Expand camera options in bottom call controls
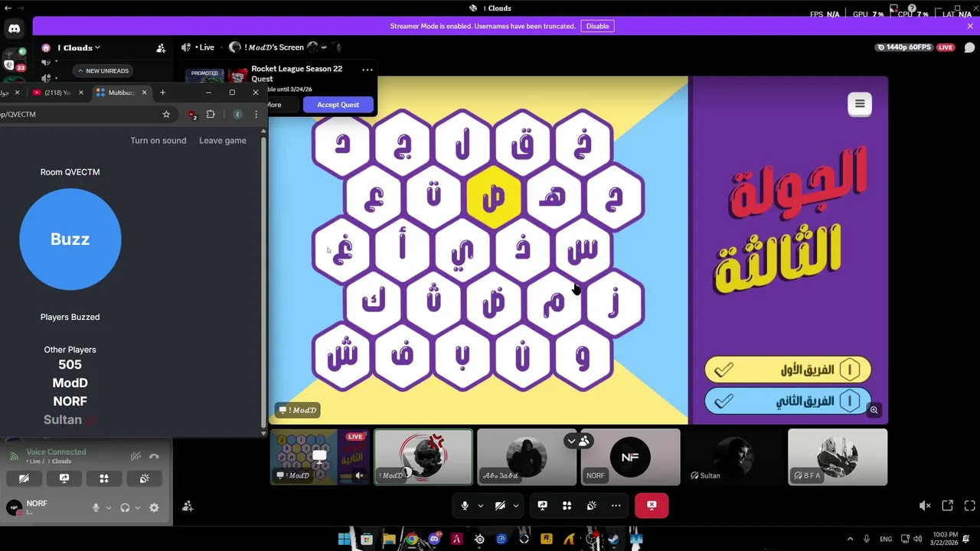 coord(516,505)
